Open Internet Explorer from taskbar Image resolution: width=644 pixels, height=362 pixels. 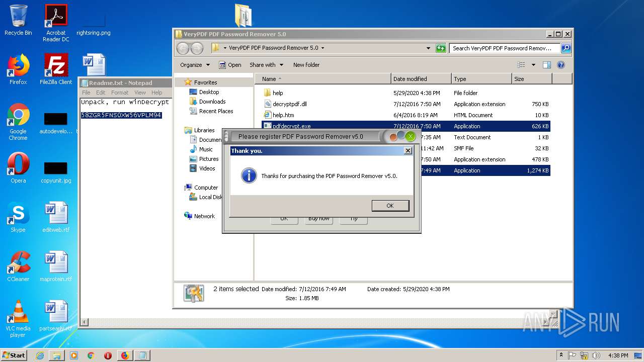click(40, 355)
